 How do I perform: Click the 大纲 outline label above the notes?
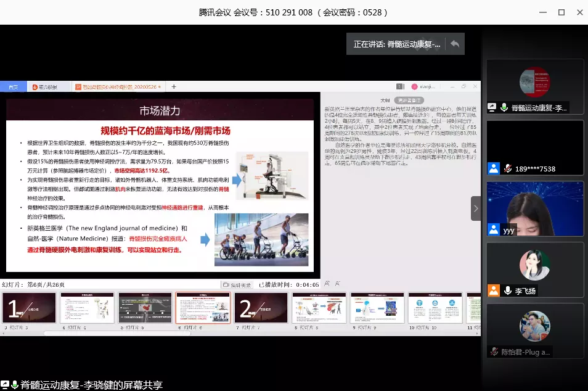(x=386, y=99)
